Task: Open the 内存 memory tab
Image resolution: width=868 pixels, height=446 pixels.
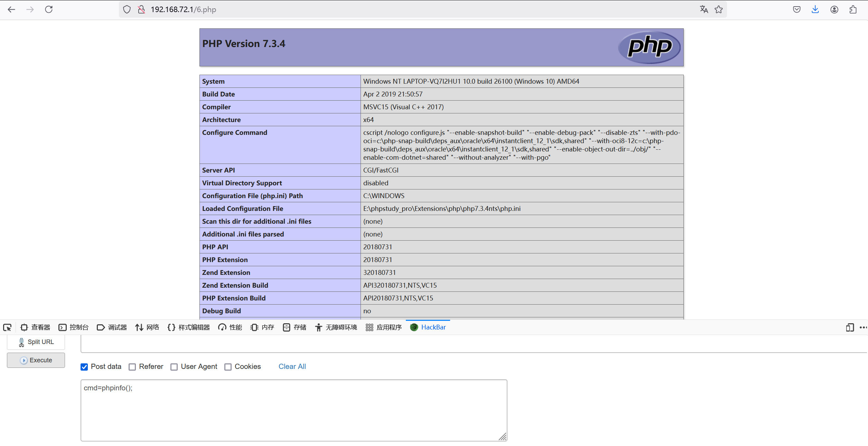Action: 262,327
